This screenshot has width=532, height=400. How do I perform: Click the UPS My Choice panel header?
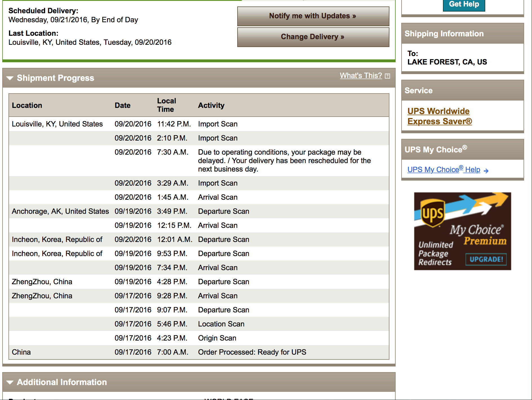tap(462, 149)
